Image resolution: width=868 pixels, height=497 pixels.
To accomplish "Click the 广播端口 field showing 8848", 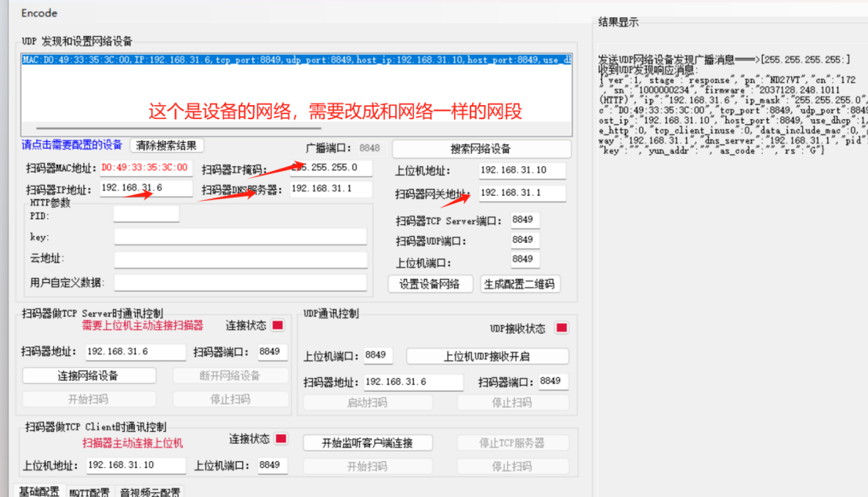I will point(372,148).
